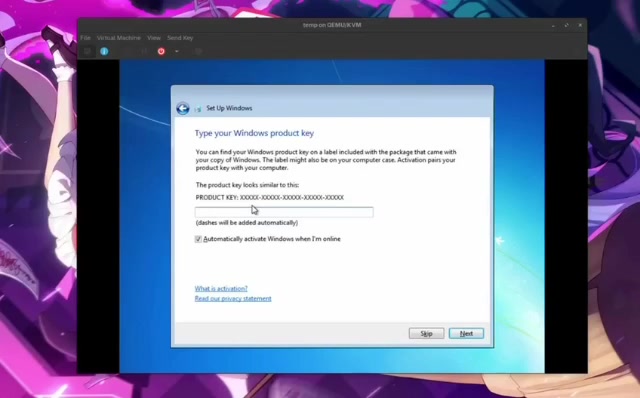Uncheck Automatically activate Windows when I'm online

point(198,239)
